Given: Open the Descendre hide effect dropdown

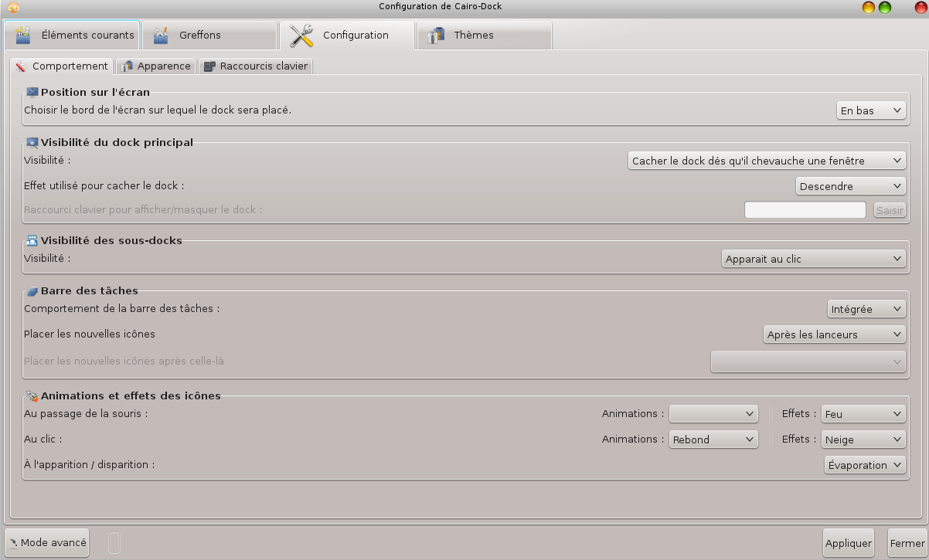Looking at the screenshot, I should 850,186.
